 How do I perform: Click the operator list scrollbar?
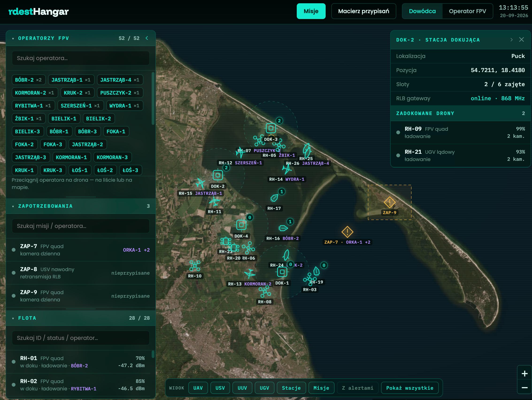tap(153, 98)
